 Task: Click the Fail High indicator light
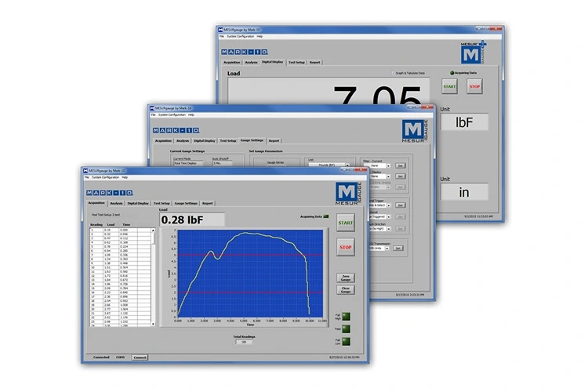(x=346, y=317)
